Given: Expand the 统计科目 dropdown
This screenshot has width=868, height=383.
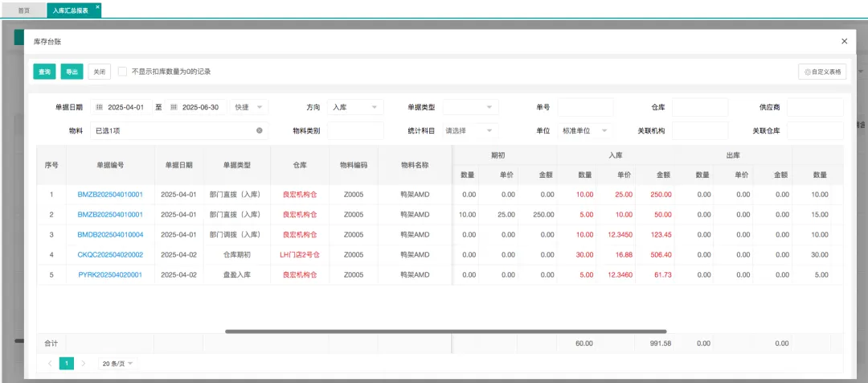Looking at the screenshot, I should (x=470, y=130).
